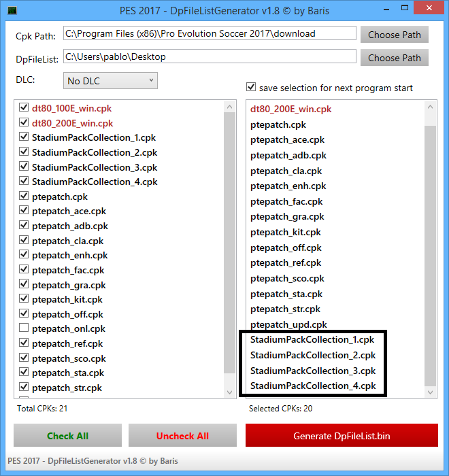Click the app icon in title bar
The image size is (449, 476).
pos(12,11)
